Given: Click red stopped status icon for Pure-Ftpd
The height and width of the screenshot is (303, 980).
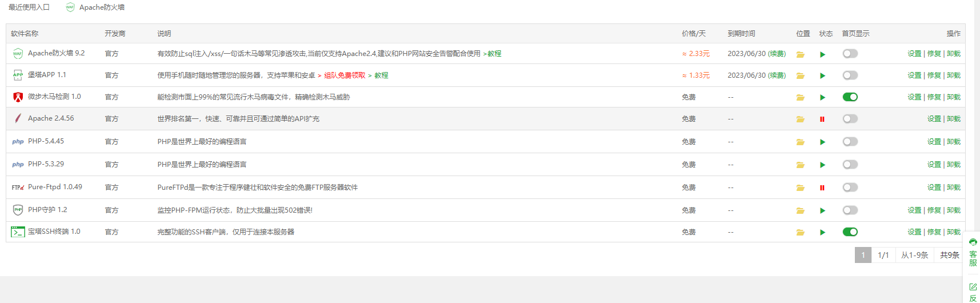Looking at the screenshot, I should (822, 188).
